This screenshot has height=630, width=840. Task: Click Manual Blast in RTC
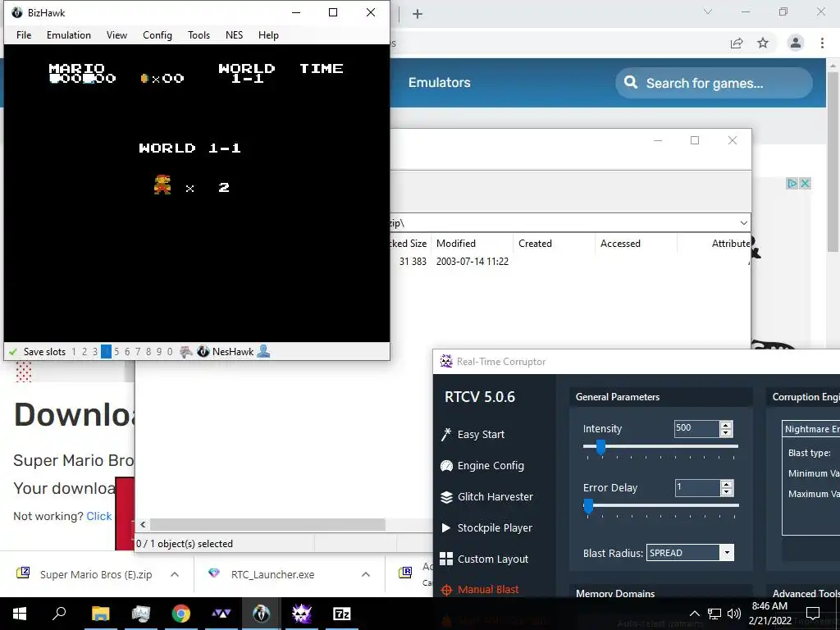487,590
